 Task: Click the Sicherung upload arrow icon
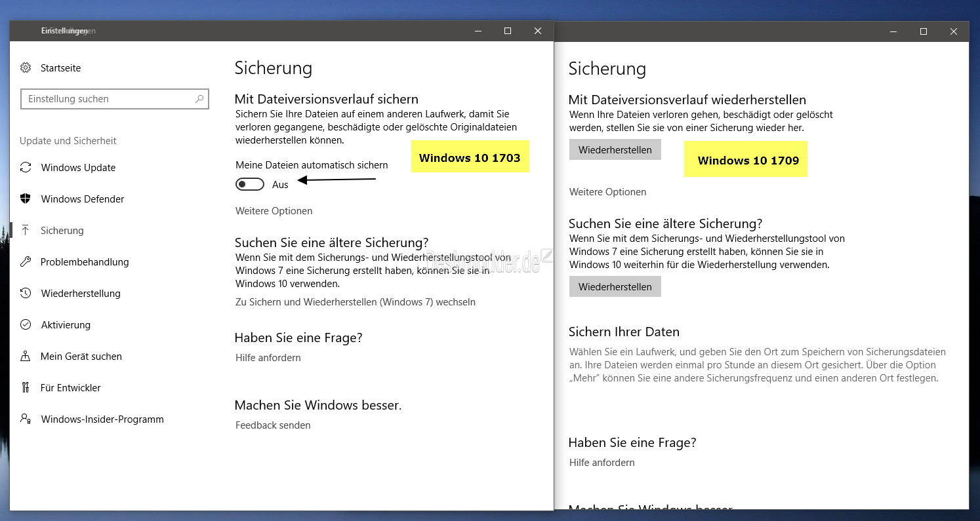click(26, 230)
